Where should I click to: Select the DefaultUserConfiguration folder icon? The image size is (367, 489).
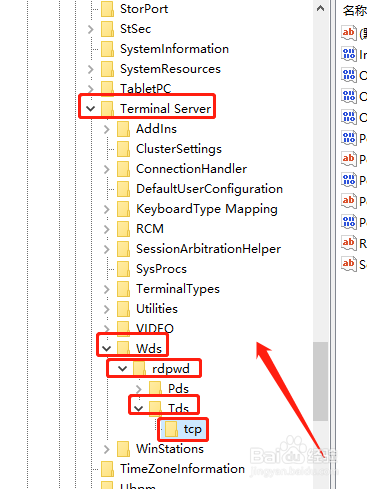124,189
